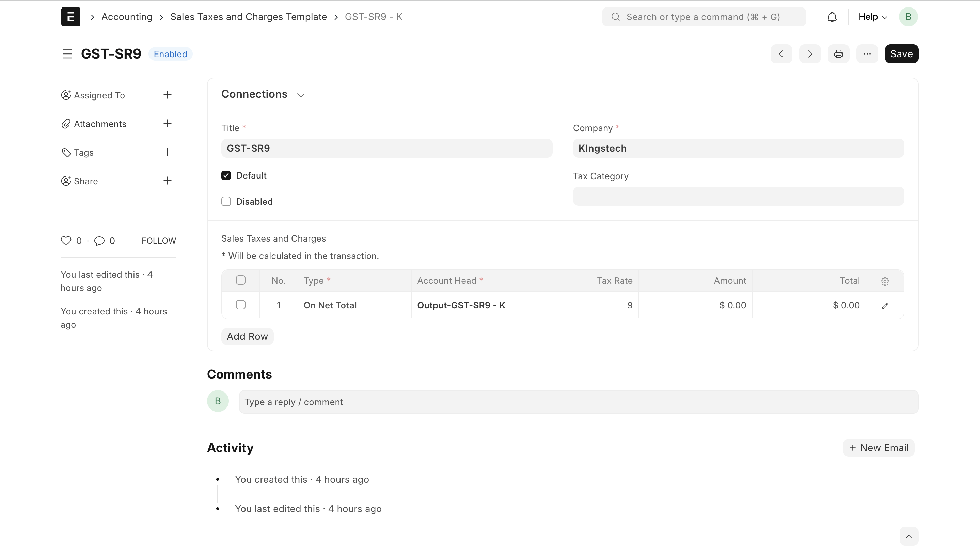Navigate to Accounting breadcrumb
Viewport: 980px width, 554px height.
click(x=127, y=17)
